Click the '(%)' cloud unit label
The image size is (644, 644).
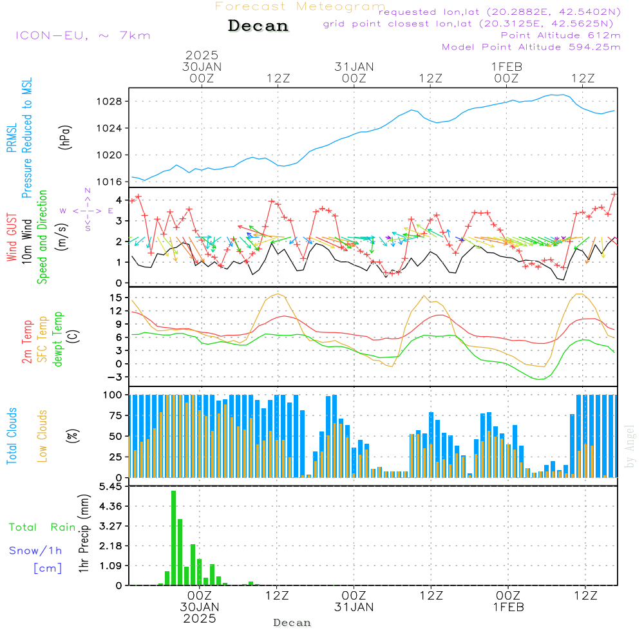72,436
